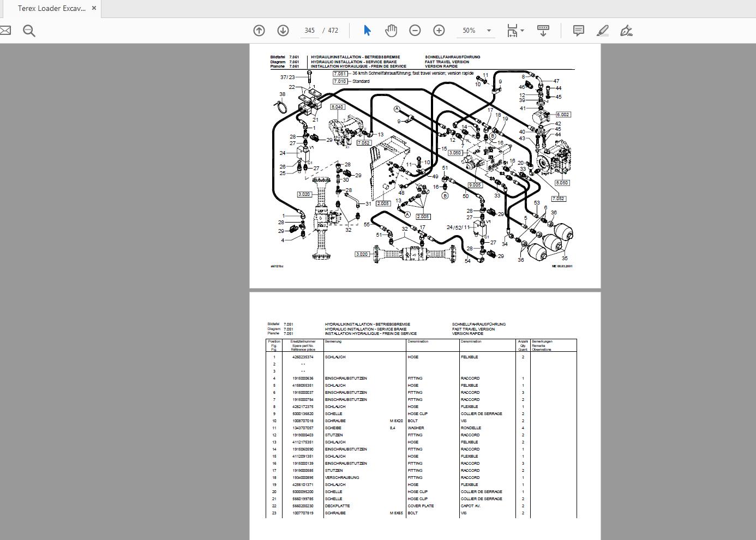Screen dimensions: 756x540
Task: Activate the Add Sticky Note comment tool
Action: point(579,31)
